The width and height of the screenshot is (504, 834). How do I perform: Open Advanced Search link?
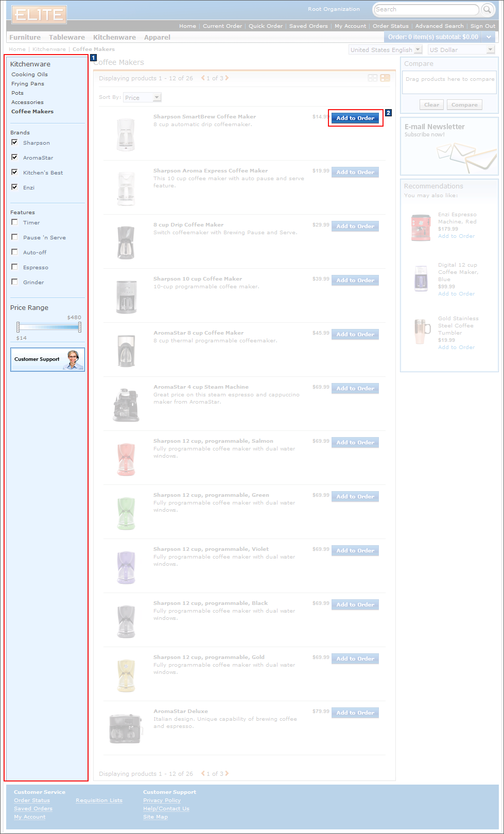(x=439, y=26)
